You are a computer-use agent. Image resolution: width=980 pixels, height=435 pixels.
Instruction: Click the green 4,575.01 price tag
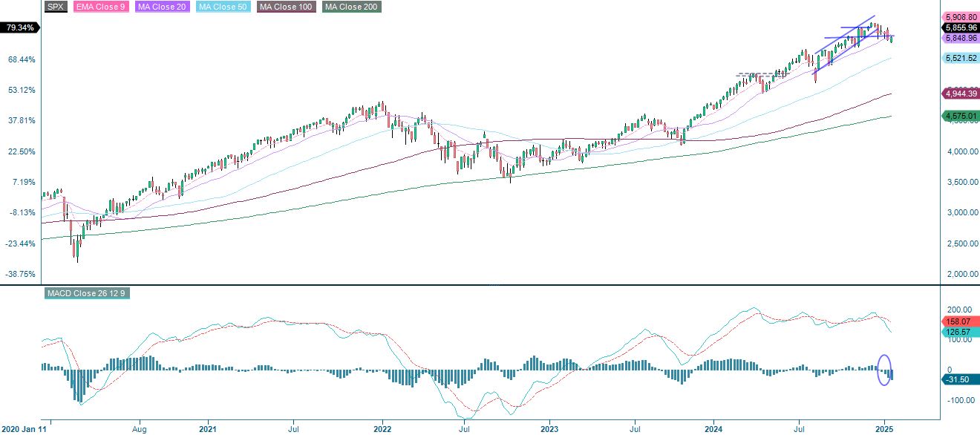(960, 115)
